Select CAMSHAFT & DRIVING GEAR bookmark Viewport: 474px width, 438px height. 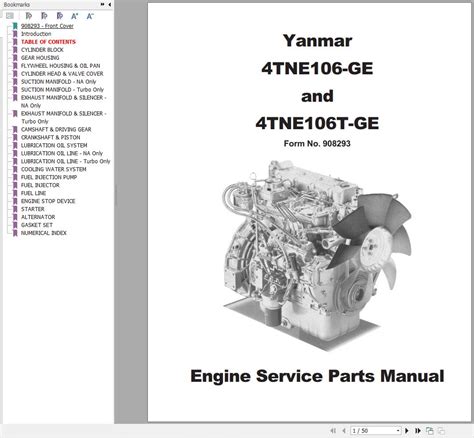[x=56, y=129]
